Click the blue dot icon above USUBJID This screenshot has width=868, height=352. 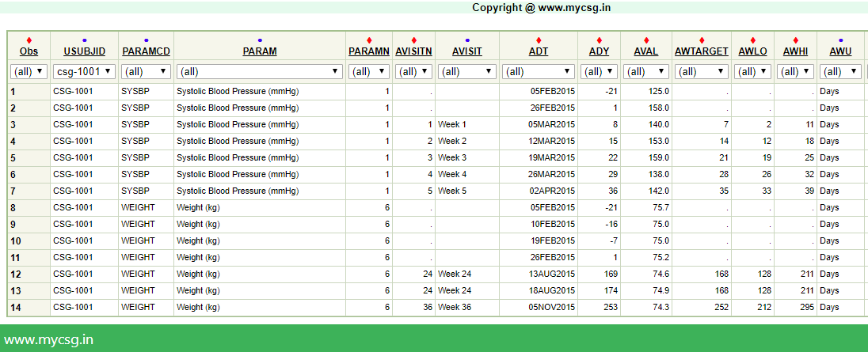[x=84, y=40]
